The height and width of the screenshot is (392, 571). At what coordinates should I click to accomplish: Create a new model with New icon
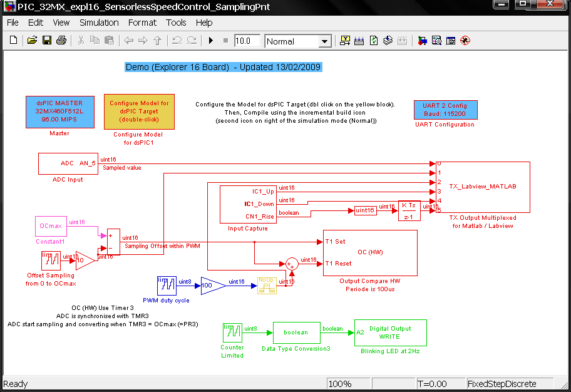coord(14,40)
